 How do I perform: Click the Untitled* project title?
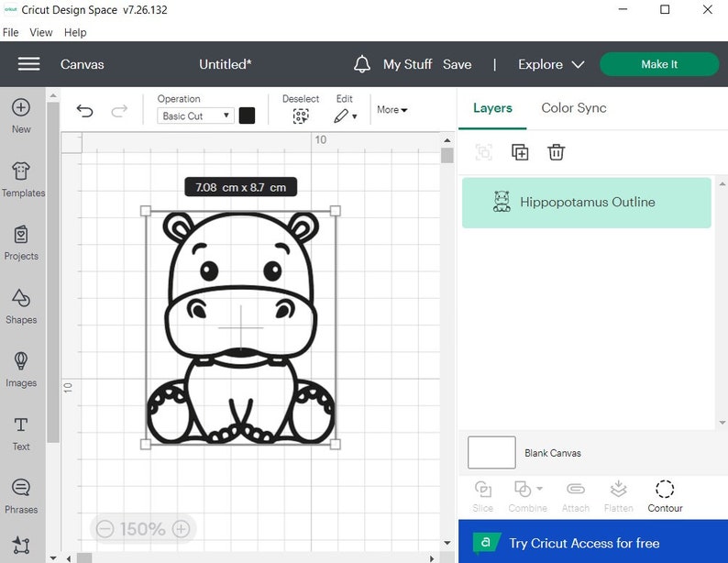(226, 64)
